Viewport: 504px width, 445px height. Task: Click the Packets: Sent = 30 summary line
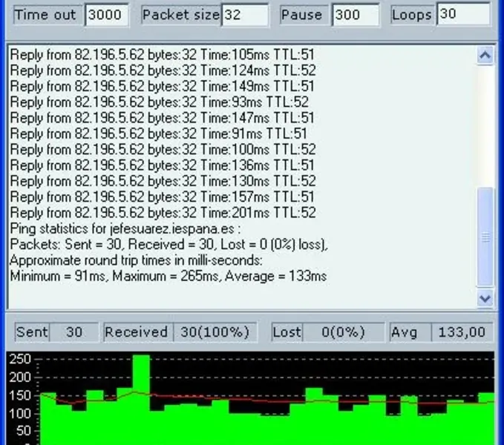pos(169,244)
